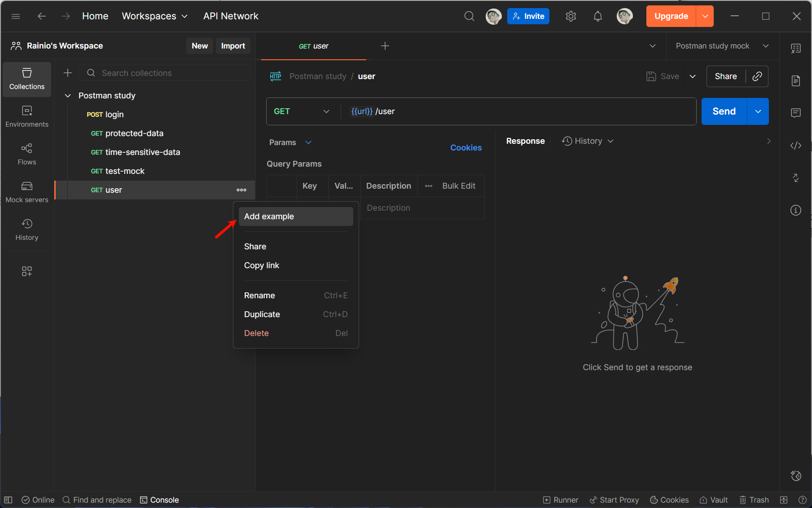The width and height of the screenshot is (812, 508).
Task: Open search with the magnifier icon
Action: coord(469,16)
